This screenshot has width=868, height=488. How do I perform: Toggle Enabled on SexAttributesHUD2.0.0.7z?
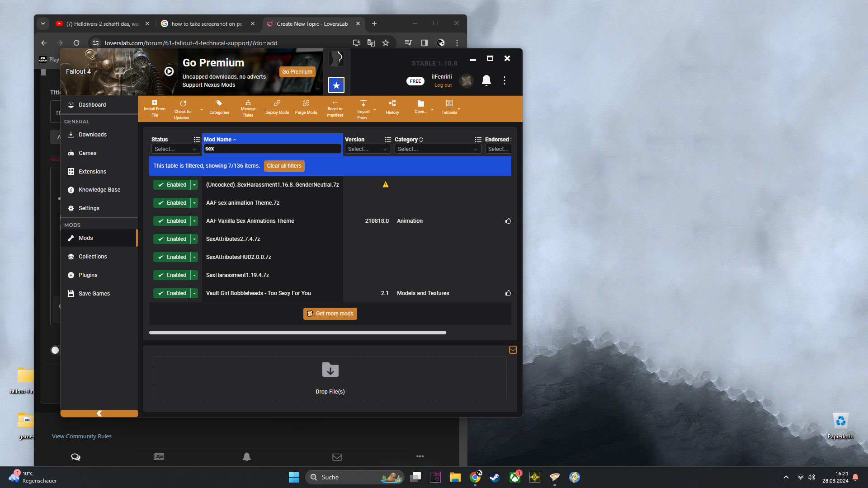pyautogui.click(x=172, y=257)
